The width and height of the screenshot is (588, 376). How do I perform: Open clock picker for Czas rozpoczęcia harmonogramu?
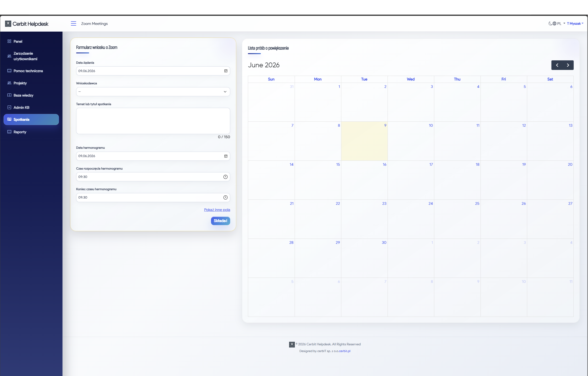click(x=225, y=177)
